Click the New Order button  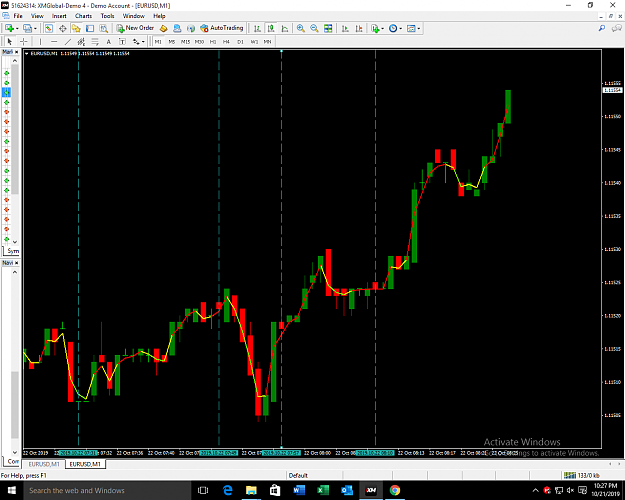click(x=135, y=28)
